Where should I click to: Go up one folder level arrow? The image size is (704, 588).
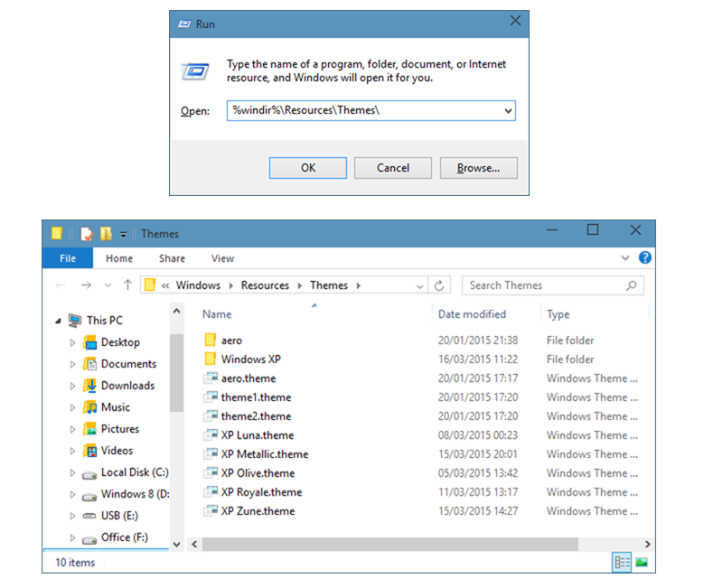pyautogui.click(x=127, y=285)
